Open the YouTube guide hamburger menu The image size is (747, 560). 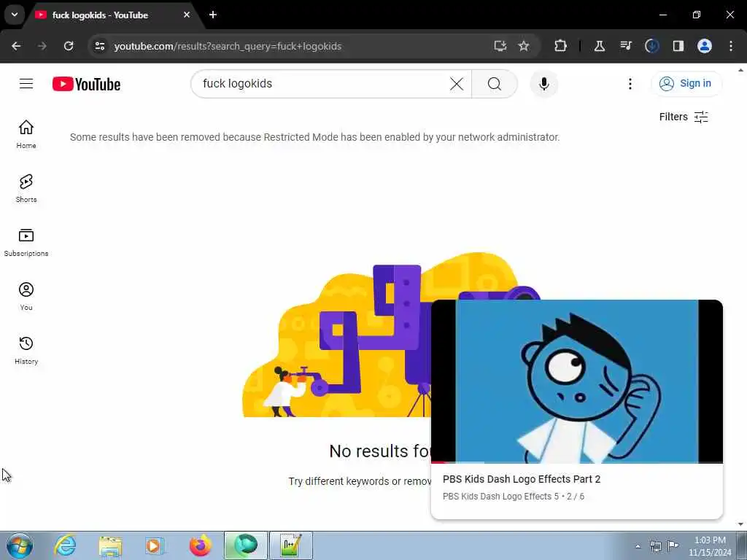click(x=26, y=84)
